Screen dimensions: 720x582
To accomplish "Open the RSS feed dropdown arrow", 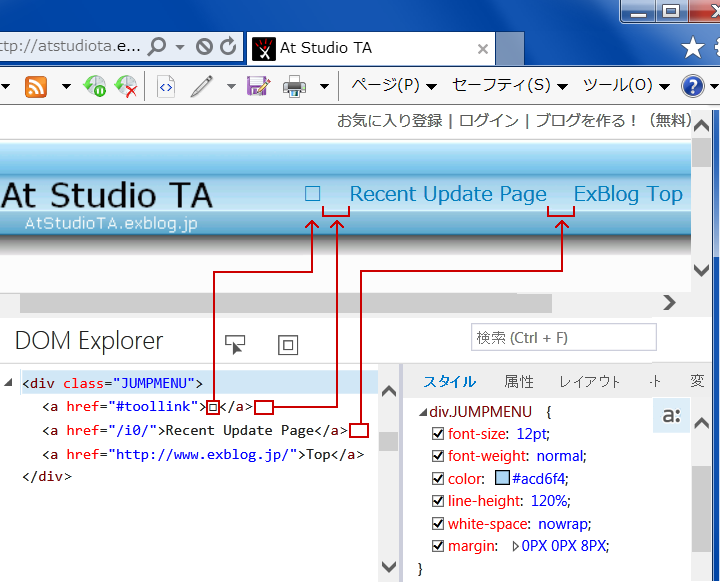I will click(x=66, y=86).
